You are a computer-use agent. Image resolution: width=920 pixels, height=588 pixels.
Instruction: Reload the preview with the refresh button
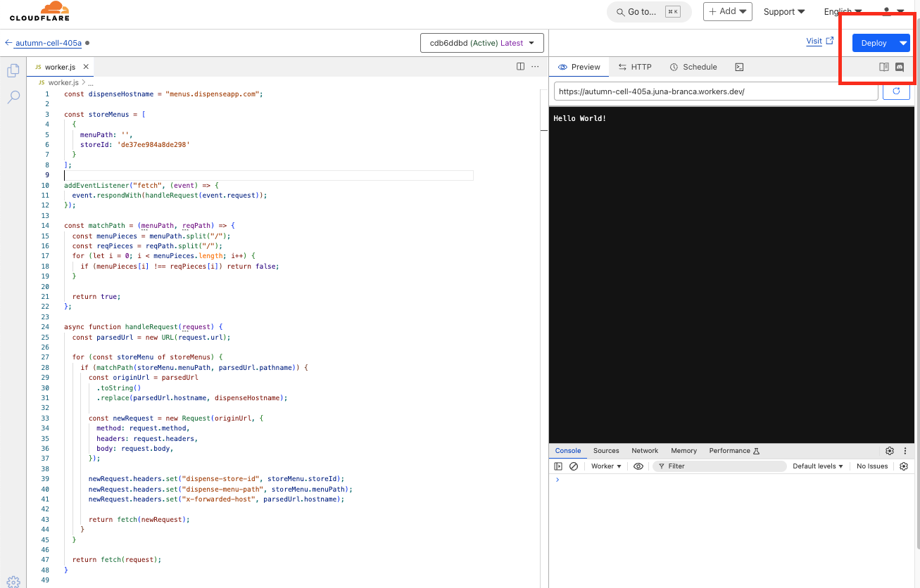pyautogui.click(x=896, y=91)
